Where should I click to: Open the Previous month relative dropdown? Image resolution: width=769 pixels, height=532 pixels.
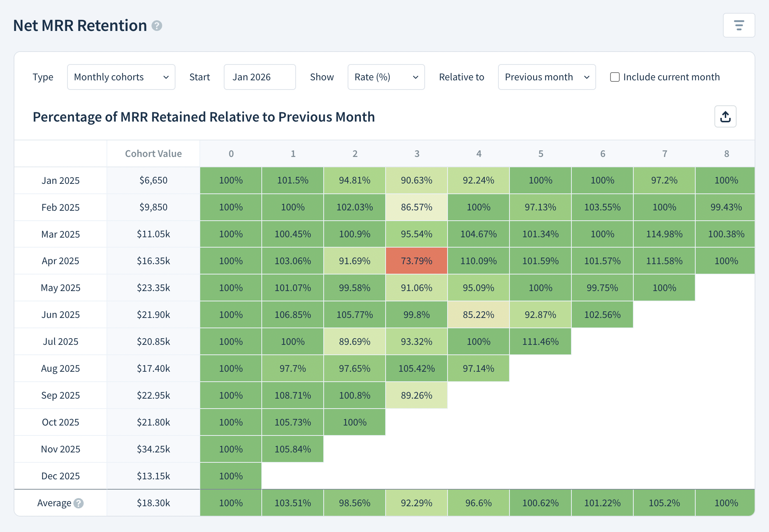click(547, 77)
